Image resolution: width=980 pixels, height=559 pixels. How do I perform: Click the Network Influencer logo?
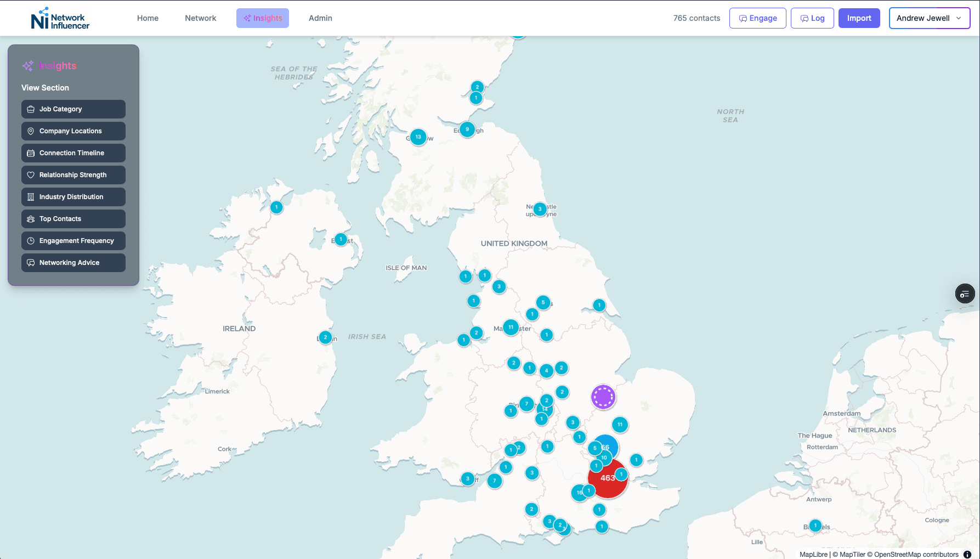pos(60,18)
